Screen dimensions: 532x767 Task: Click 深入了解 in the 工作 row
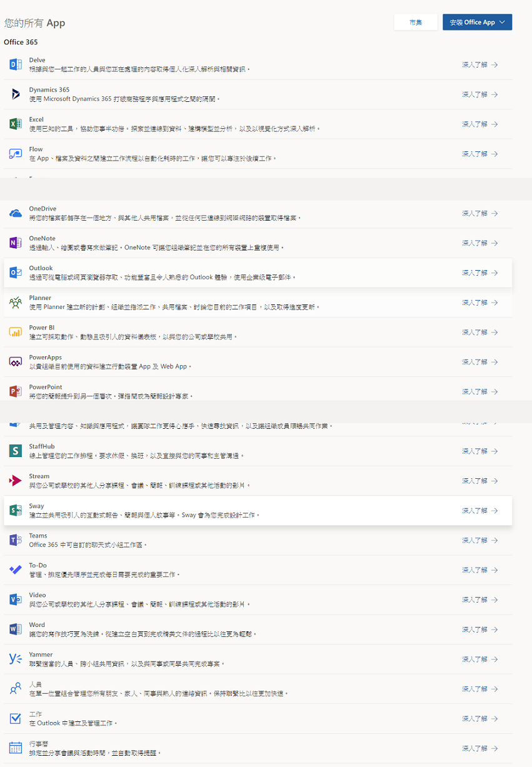click(479, 718)
